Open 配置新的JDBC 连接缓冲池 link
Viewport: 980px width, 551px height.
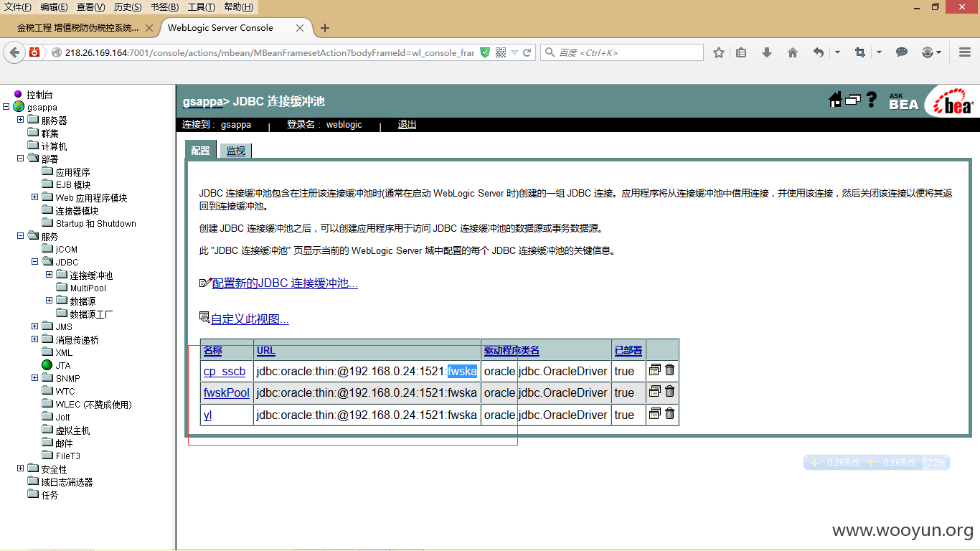285,283
